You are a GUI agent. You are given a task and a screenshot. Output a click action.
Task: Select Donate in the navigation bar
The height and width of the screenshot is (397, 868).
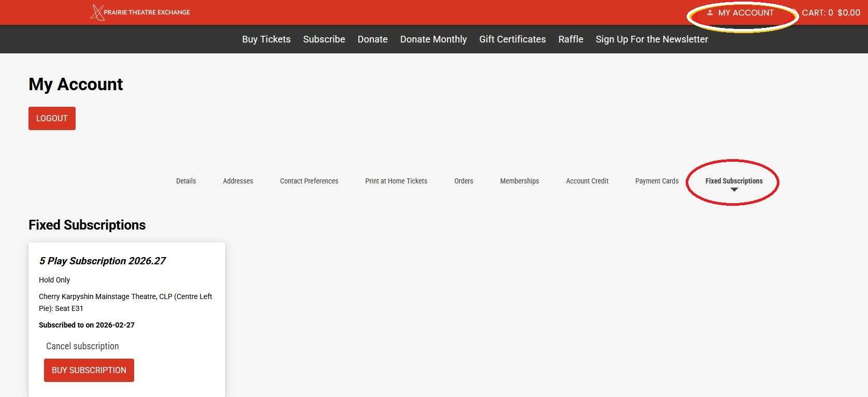coord(372,39)
